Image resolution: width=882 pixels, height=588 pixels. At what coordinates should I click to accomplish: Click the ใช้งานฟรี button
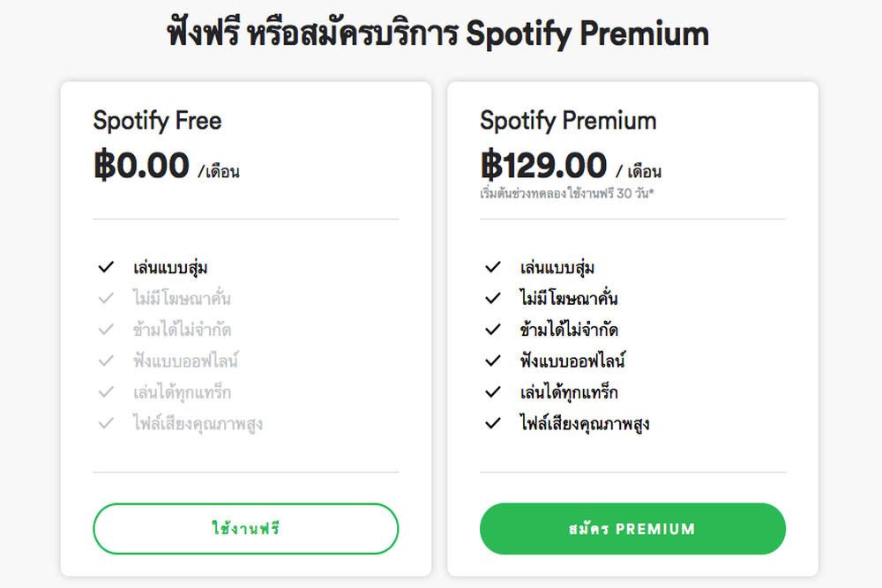pos(246,528)
